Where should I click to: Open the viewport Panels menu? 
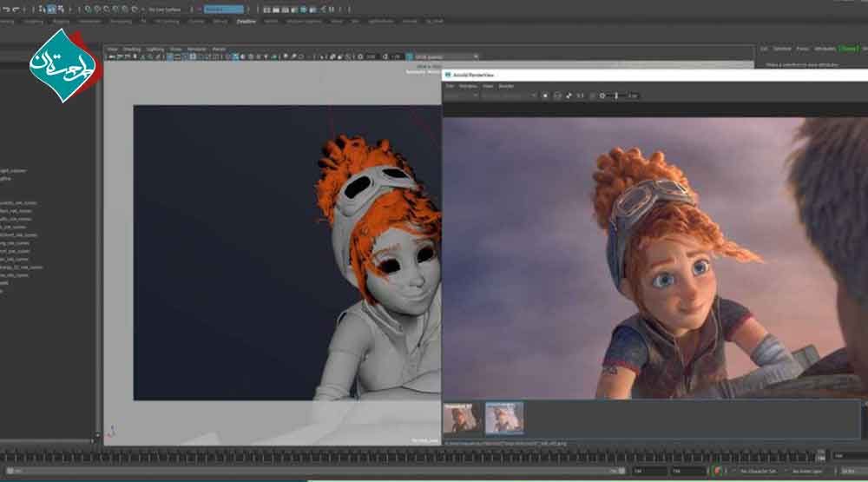[x=220, y=49]
